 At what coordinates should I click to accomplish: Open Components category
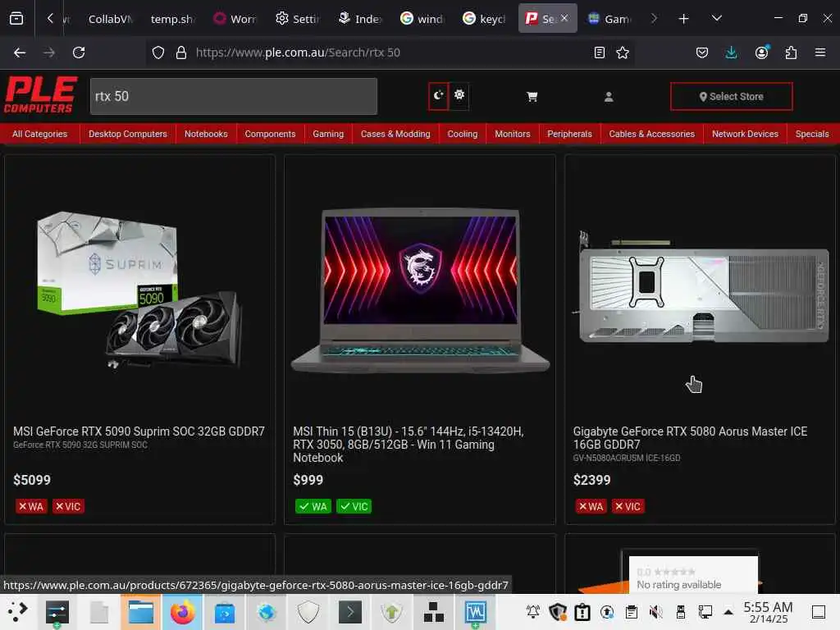point(270,134)
